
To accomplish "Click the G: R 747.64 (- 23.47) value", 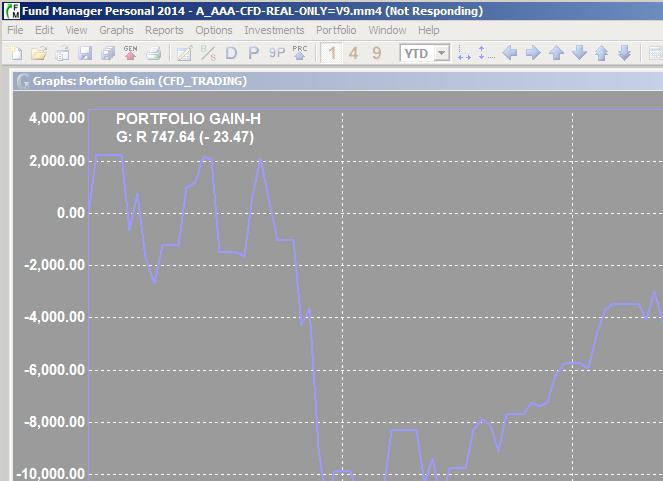I will tap(185, 137).
